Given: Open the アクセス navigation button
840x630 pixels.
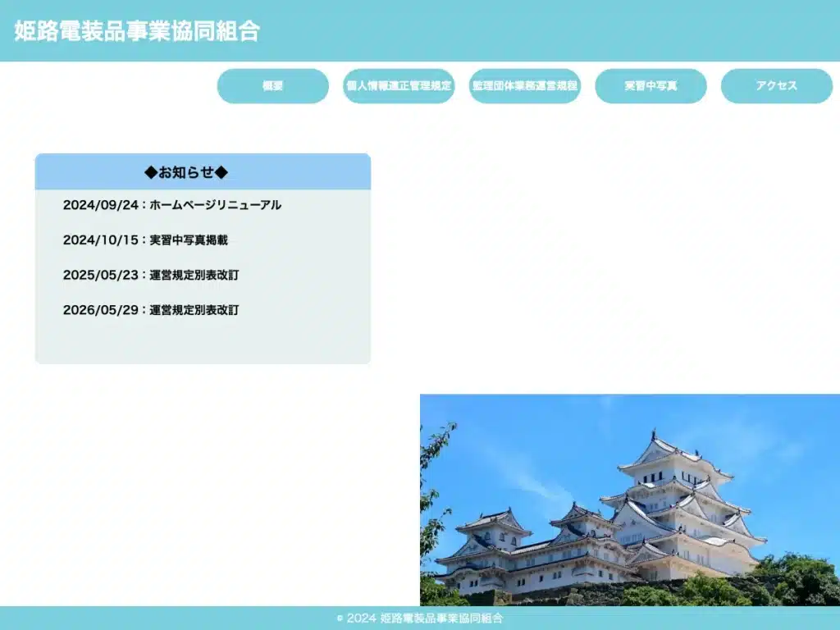Looking at the screenshot, I should click(x=776, y=85).
